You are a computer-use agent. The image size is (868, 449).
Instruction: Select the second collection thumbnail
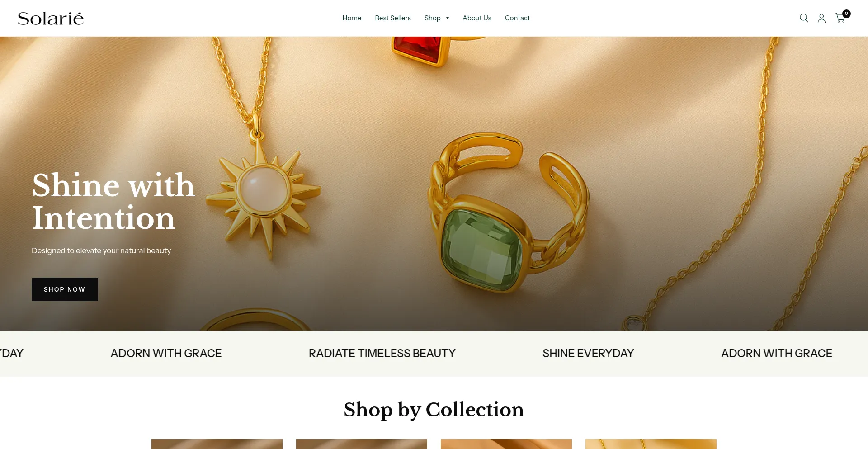click(x=362, y=444)
